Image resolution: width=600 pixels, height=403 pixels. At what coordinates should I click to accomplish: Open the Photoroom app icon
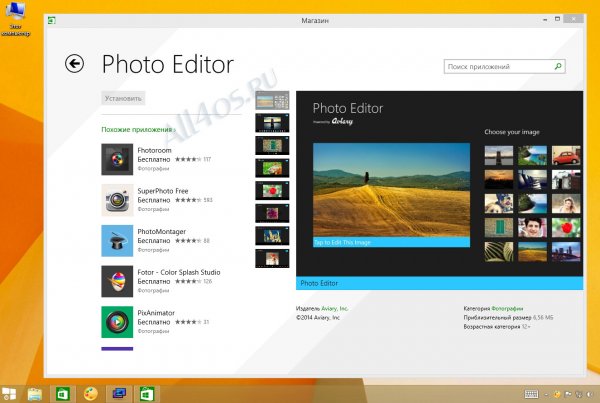coord(117,158)
